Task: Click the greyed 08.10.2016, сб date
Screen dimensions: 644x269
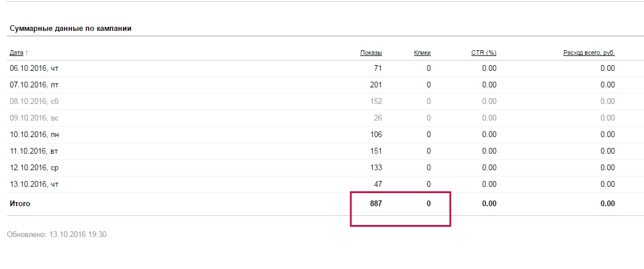Action: (34, 102)
